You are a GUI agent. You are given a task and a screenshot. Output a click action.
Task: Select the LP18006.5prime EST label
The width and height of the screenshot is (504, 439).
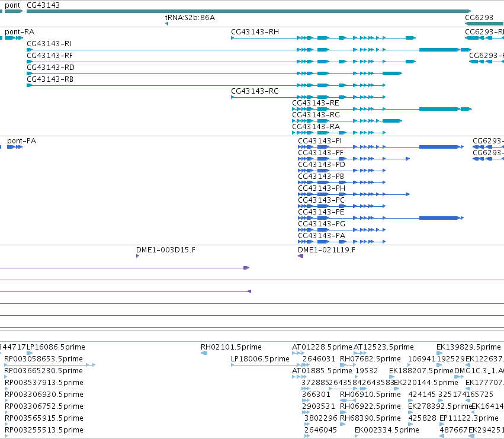(x=261, y=359)
